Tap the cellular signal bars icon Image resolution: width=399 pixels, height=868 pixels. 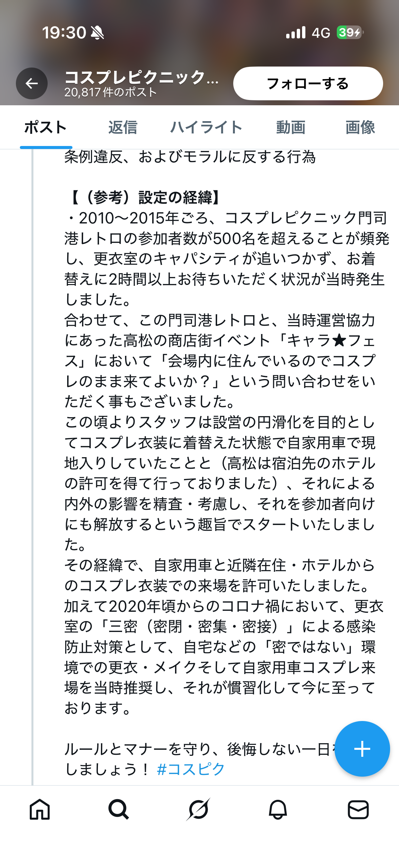[x=296, y=33]
